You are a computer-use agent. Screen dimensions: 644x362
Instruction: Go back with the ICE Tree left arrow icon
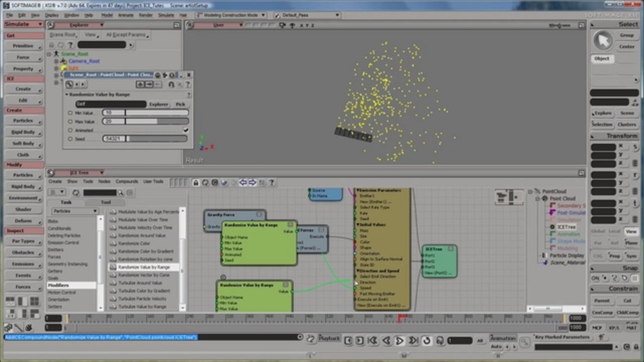point(243,183)
